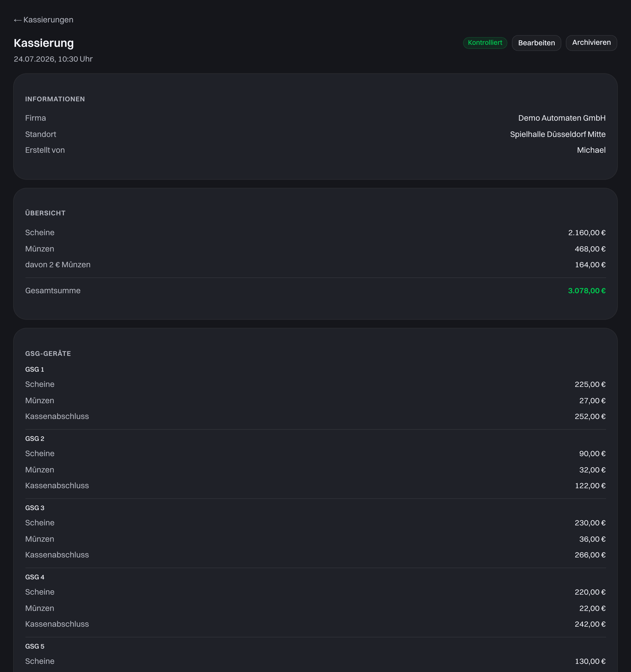The height and width of the screenshot is (672, 631).
Task: Select GSG 4 Scheine value 220,00 €
Action: (x=590, y=592)
